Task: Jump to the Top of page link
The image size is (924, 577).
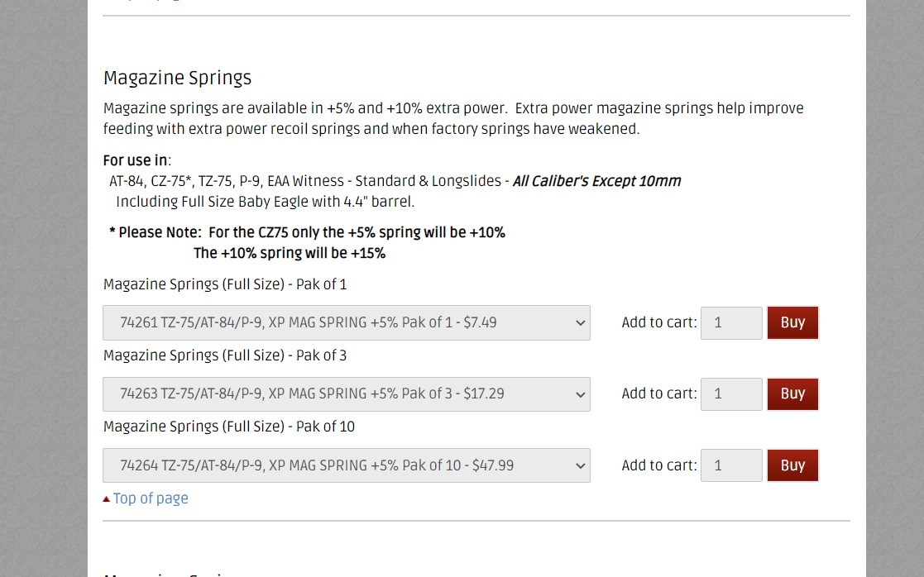Action: [x=151, y=498]
